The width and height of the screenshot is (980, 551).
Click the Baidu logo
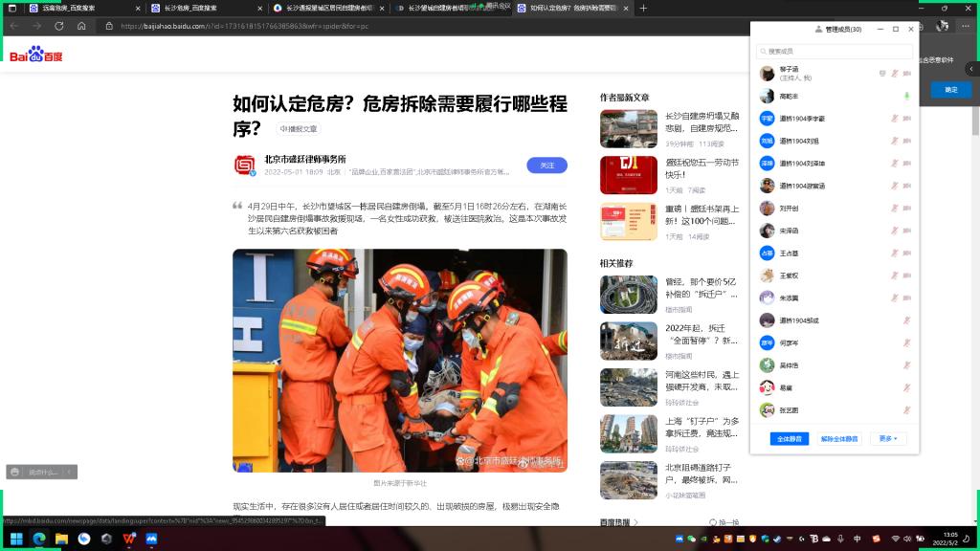(36, 55)
